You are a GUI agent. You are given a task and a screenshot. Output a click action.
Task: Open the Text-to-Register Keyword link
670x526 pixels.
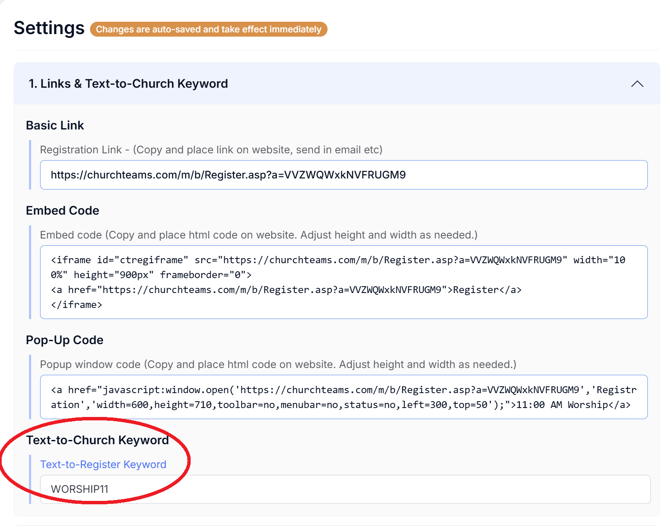(x=103, y=464)
